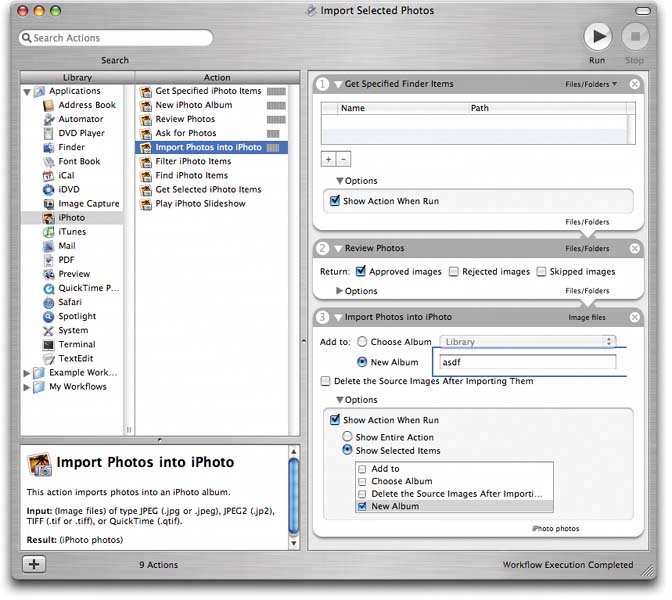Click the Safari icon in Library
The width and height of the screenshot is (672, 600).
50,302
